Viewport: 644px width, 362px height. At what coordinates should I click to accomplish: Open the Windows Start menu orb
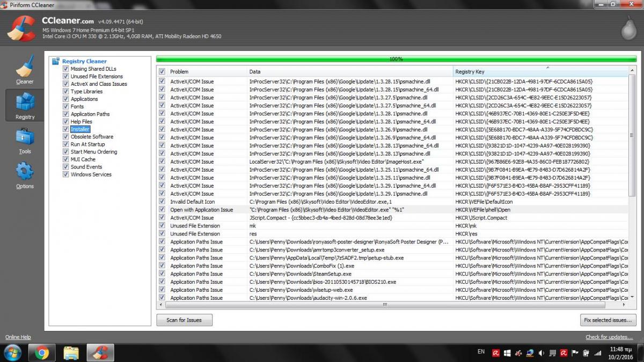tap(13, 352)
